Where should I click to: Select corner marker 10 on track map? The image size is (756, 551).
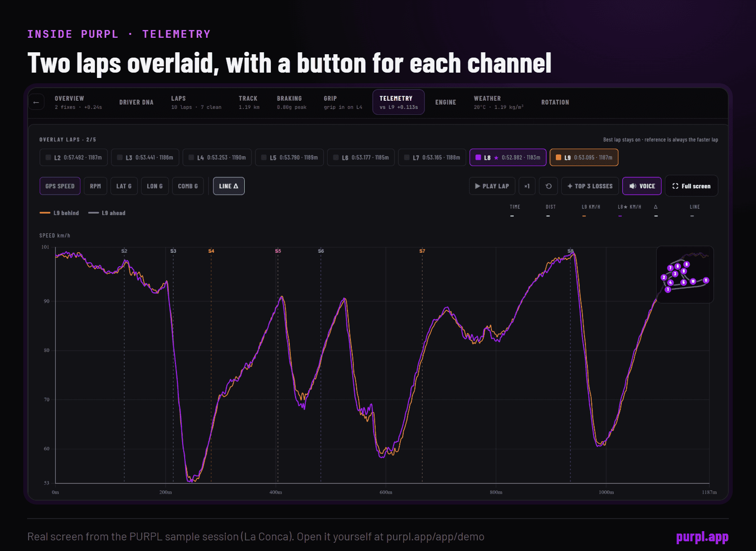(693, 281)
